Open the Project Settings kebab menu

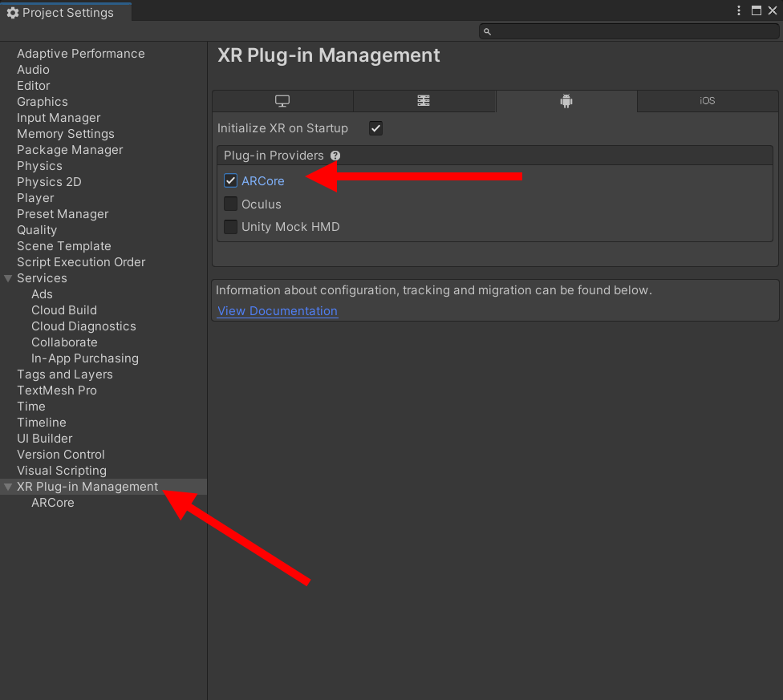click(x=739, y=10)
